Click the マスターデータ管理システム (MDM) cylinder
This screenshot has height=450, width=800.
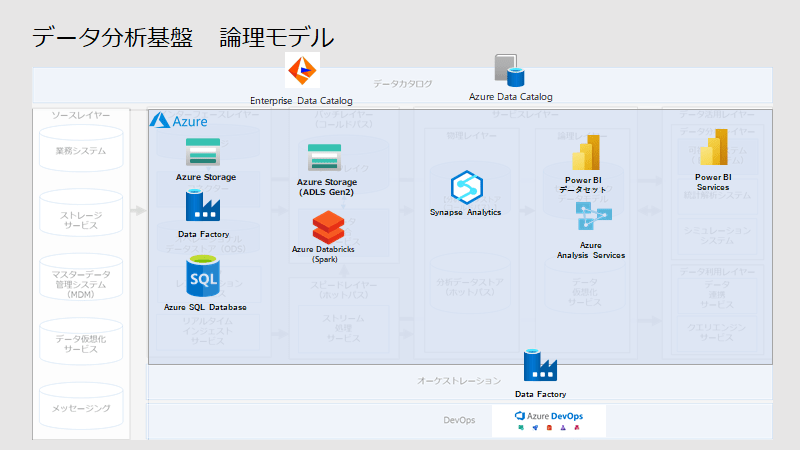(x=81, y=278)
